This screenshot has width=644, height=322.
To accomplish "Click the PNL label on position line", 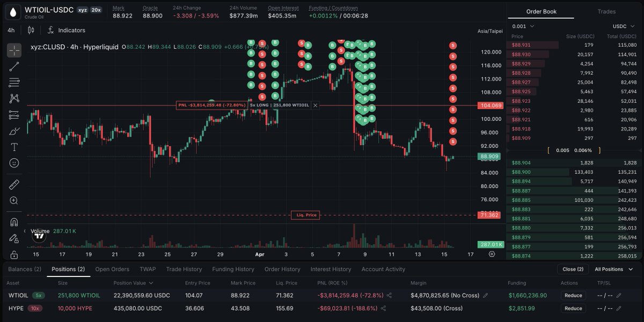I will (211, 105).
